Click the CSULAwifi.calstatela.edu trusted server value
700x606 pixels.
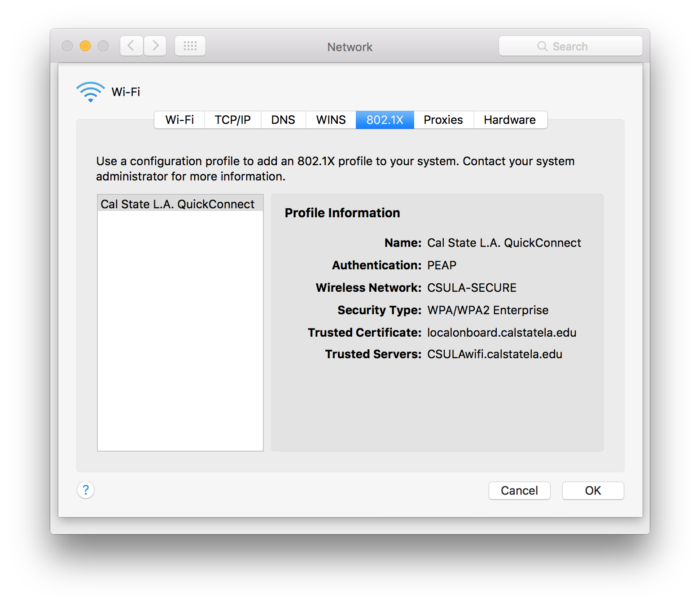[494, 354]
